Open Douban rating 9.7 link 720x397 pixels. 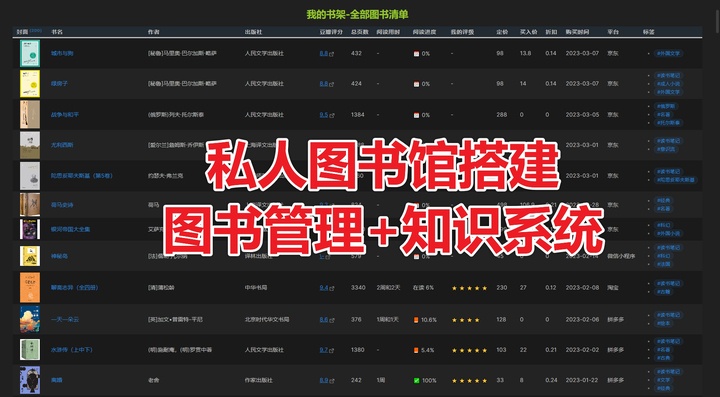point(324,350)
